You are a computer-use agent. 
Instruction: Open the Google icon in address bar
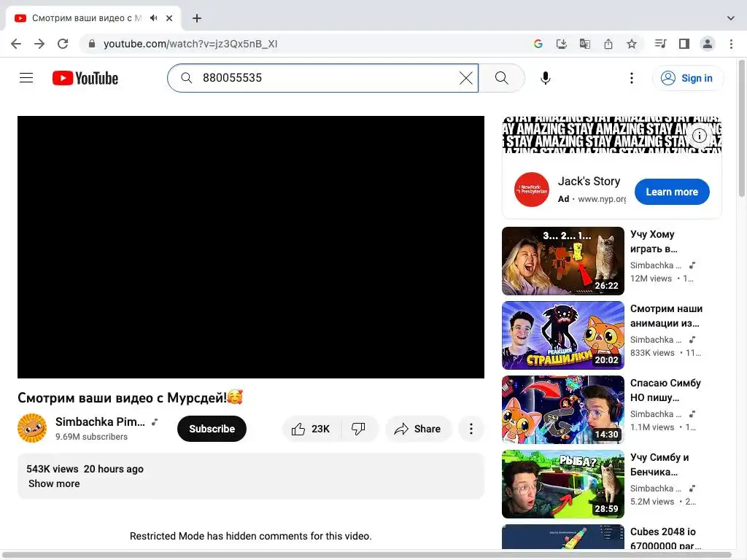click(x=538, y=44)
